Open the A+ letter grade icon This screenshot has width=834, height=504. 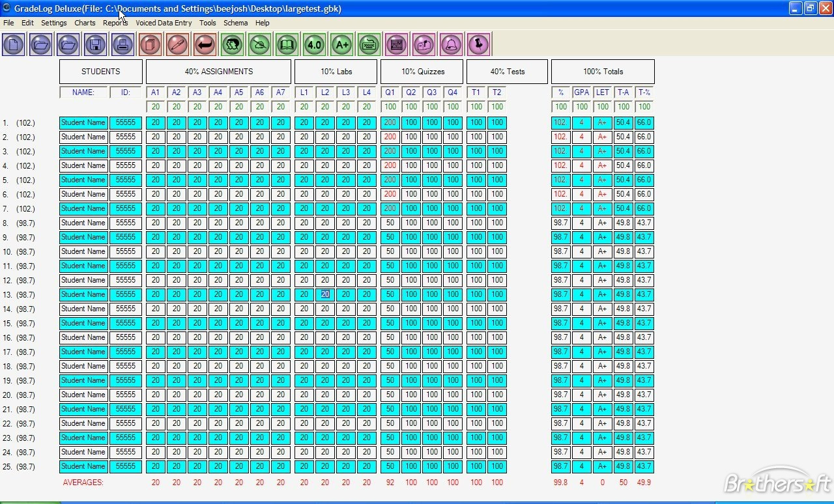coord(341,44)
